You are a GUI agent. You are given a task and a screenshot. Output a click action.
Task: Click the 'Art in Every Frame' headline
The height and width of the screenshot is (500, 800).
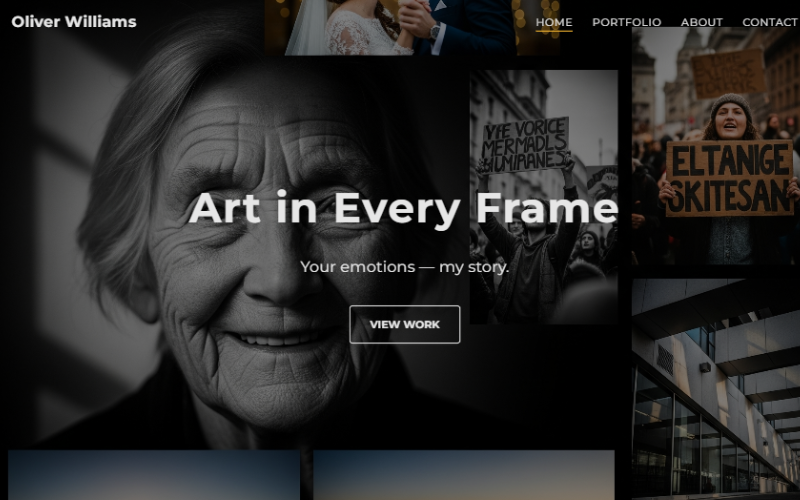click(403, 208)
